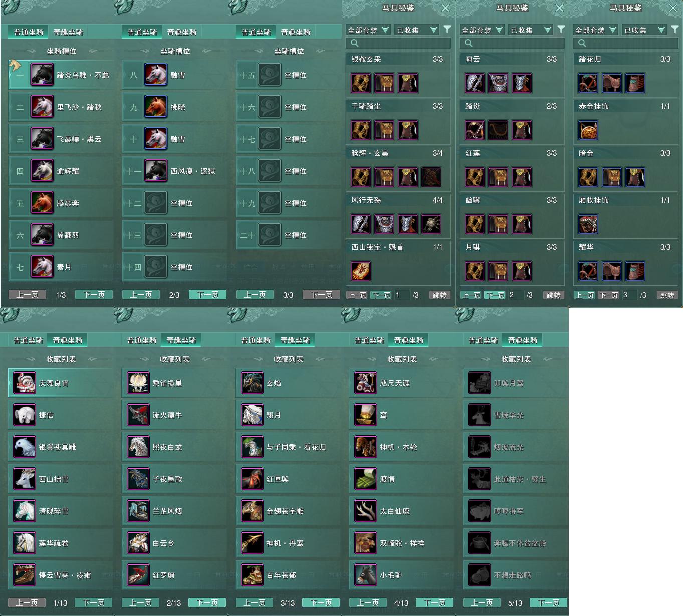
Task: Expand 全部套装 dropdown in third 马具秘鉴 panel
Action: coord(595,30)
